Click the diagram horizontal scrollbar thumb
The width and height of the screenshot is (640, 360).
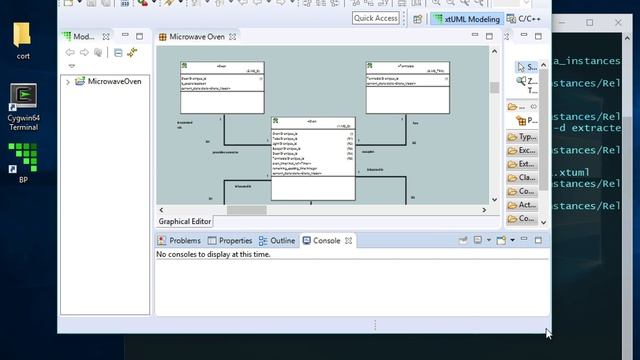pos(247,210)
